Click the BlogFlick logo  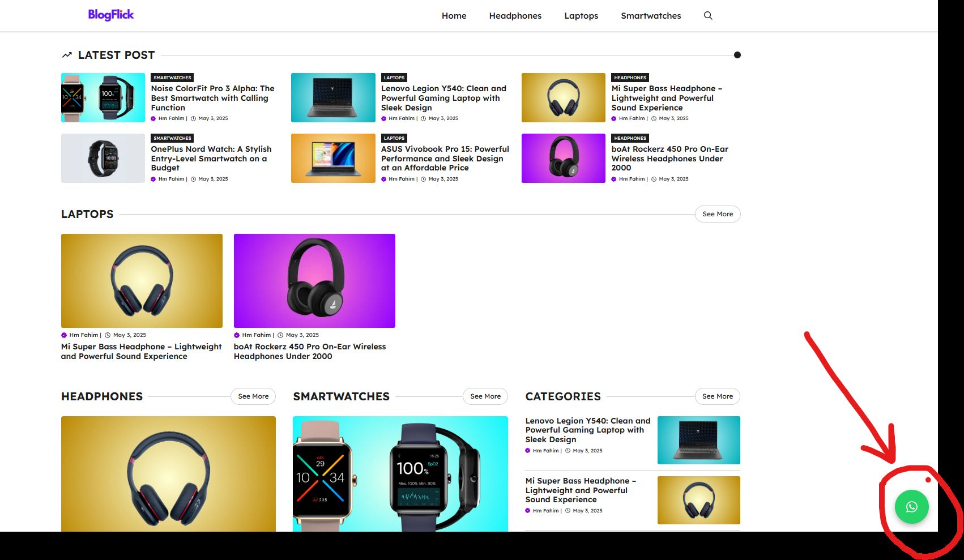pos(111,15)
